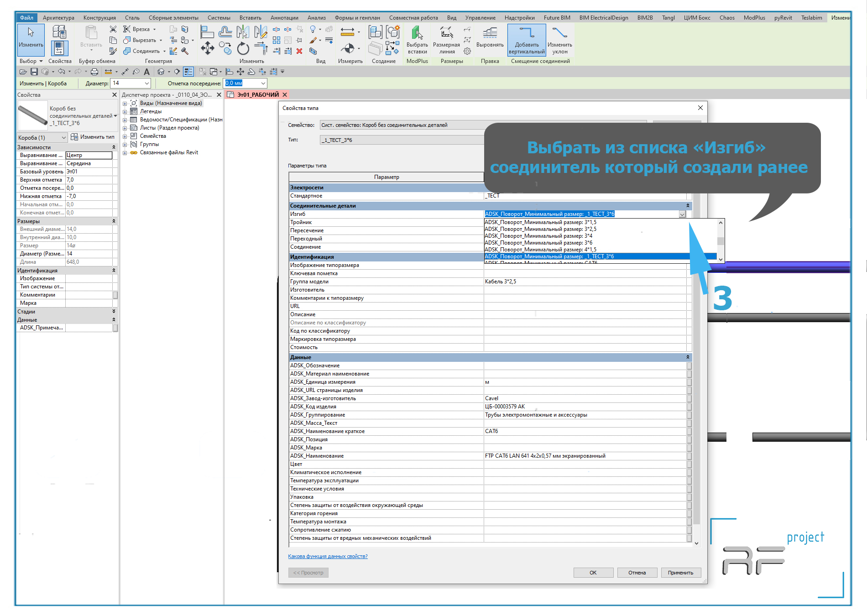Viewport: 867px width, 616px height.
Task: Click the Save icon in quick access
Action: 34,72
